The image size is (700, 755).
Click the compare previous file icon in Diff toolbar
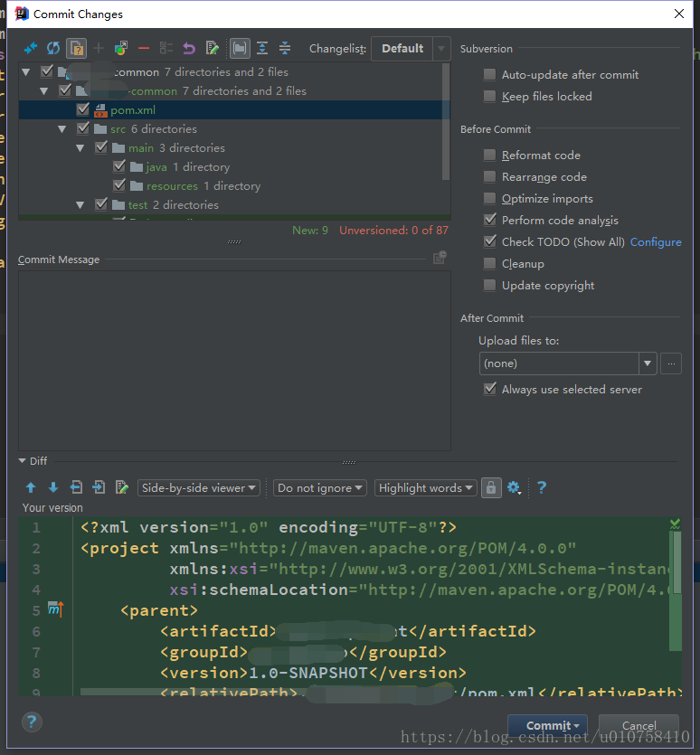point(76,487)
